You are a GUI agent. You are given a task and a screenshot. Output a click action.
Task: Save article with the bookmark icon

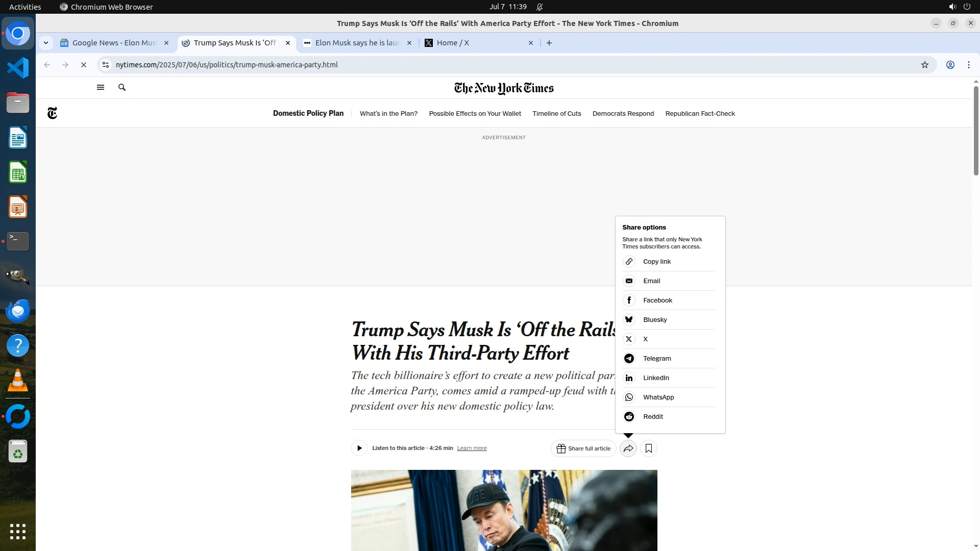(649, 448)
